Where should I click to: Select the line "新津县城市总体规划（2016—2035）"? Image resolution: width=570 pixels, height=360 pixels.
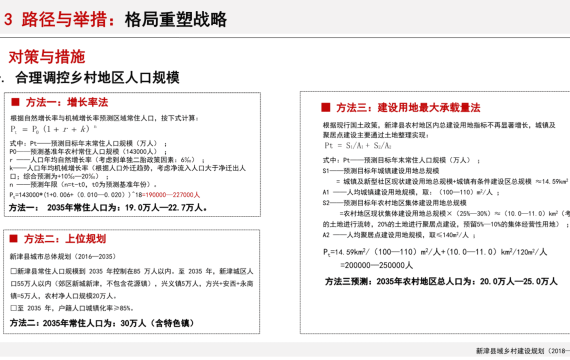point(63,256)
